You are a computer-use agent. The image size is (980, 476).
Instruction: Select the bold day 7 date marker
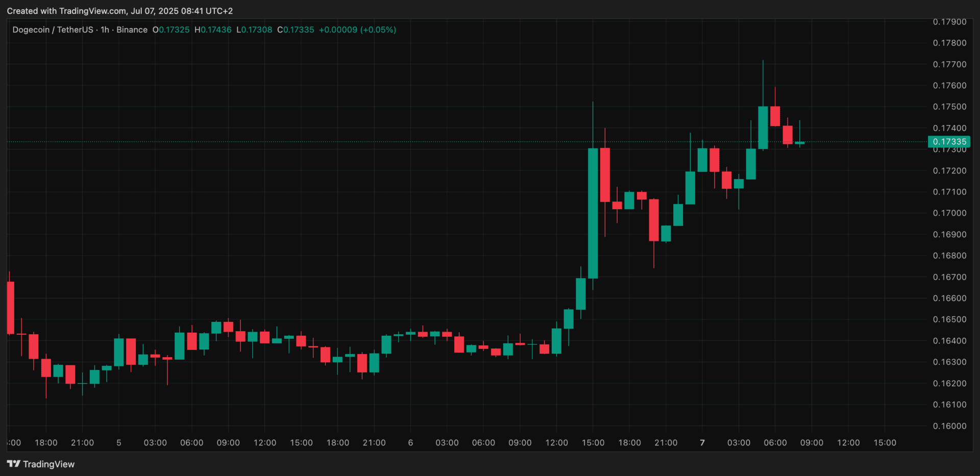click(702, 443)
